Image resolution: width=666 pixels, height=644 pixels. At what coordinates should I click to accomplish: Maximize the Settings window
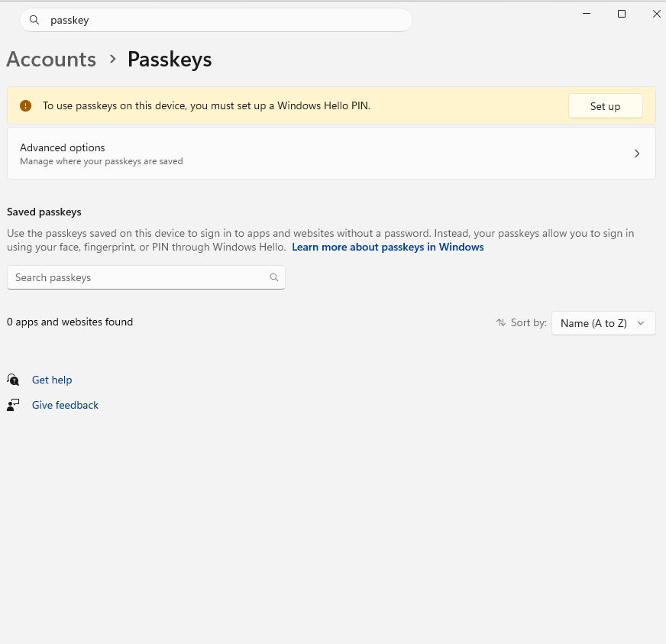622,14
